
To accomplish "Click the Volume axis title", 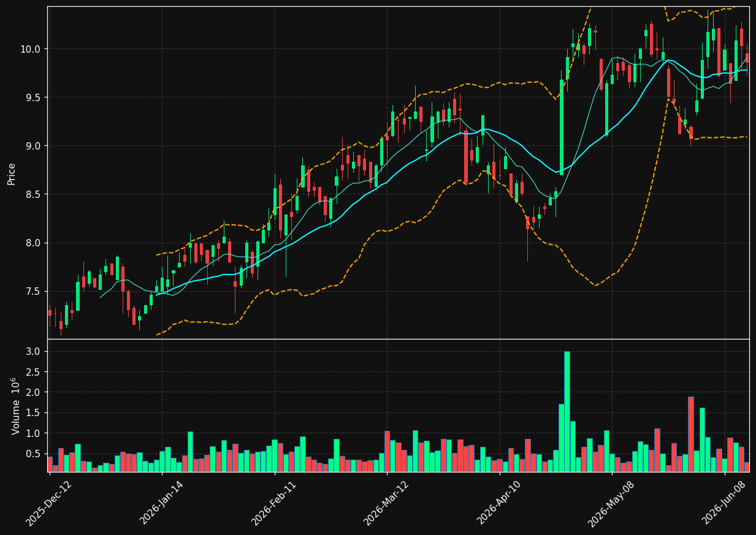I will (x=15, y=406).
